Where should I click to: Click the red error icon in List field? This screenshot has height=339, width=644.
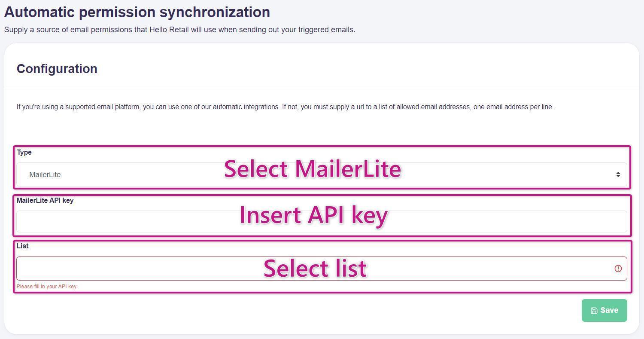coord(618,269)
